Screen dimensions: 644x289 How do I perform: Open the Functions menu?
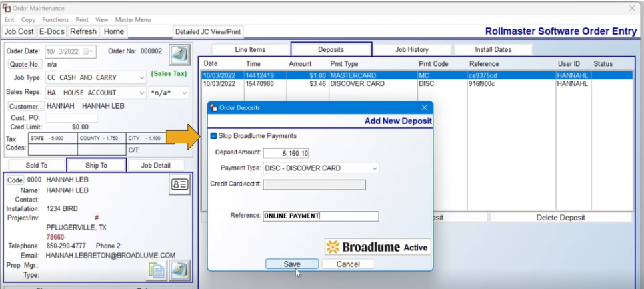(55, 20)
